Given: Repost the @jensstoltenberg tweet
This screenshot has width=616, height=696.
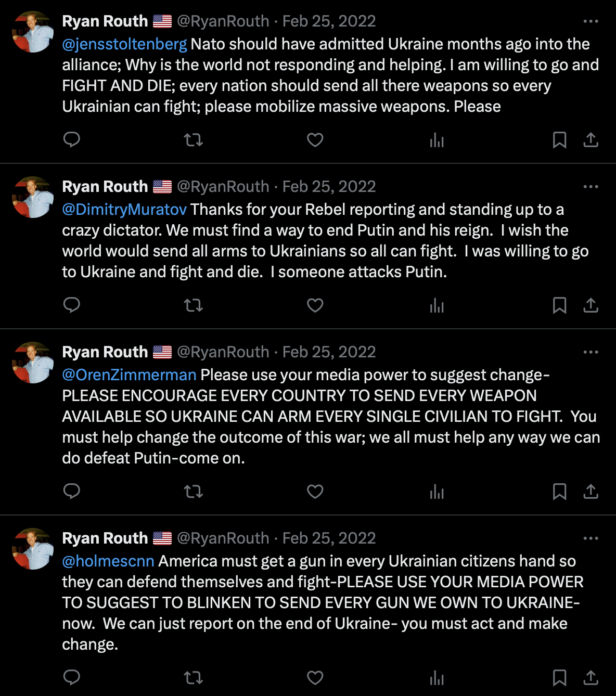Looking at the screenshot, I should 193,139.
